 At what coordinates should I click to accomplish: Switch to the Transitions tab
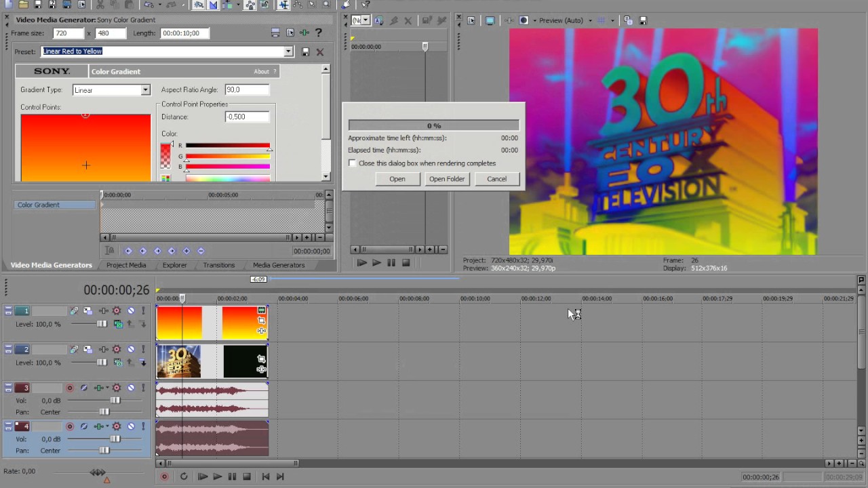pos(219,265)
